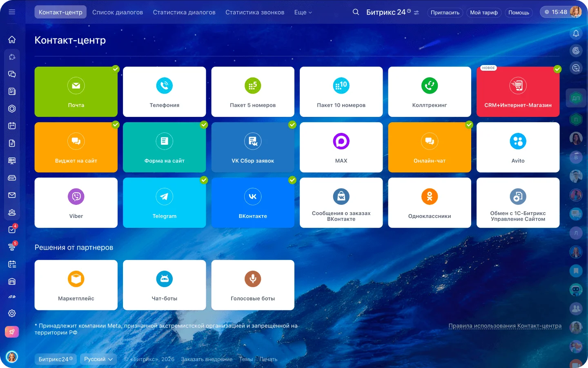Screen dimensions: 588x368
Task: Open the Одноклассники channel tile
Action: (429, 203)
